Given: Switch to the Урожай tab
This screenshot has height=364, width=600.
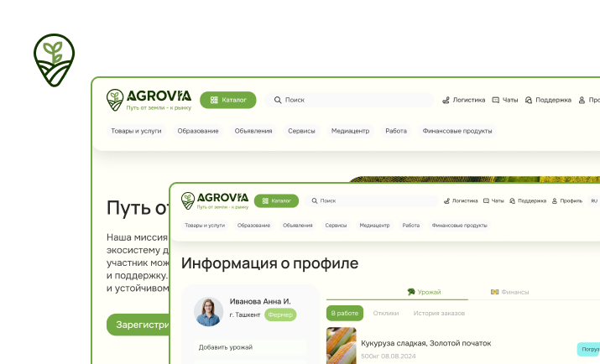Looking at the screenshot, I should pos(424,292).
